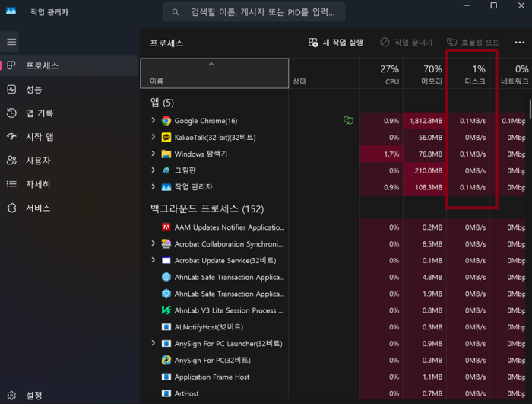Open the 시작 앱 startup apps tab
This screenshot has width=532, height=404.
point(68,137)
